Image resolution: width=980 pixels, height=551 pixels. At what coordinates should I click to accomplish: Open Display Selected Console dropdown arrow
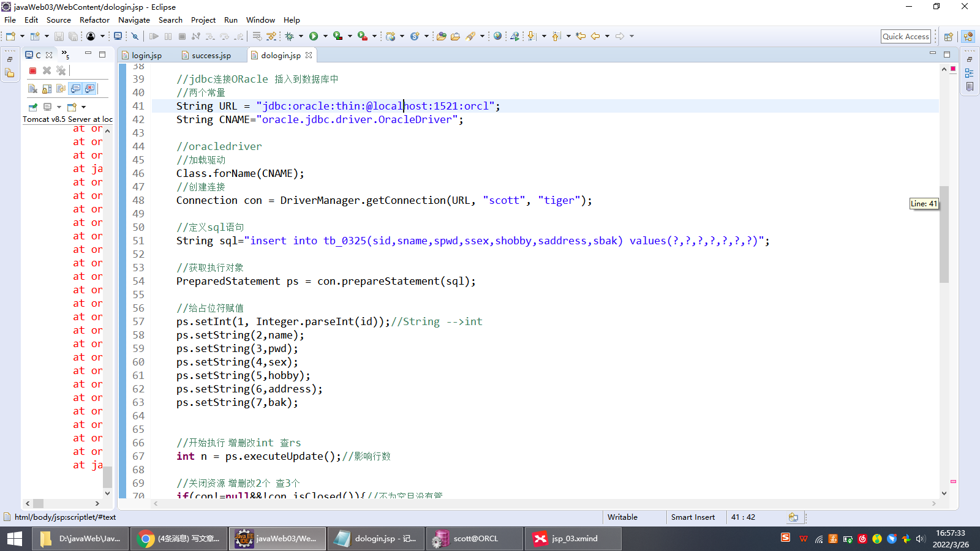[59, 107]
